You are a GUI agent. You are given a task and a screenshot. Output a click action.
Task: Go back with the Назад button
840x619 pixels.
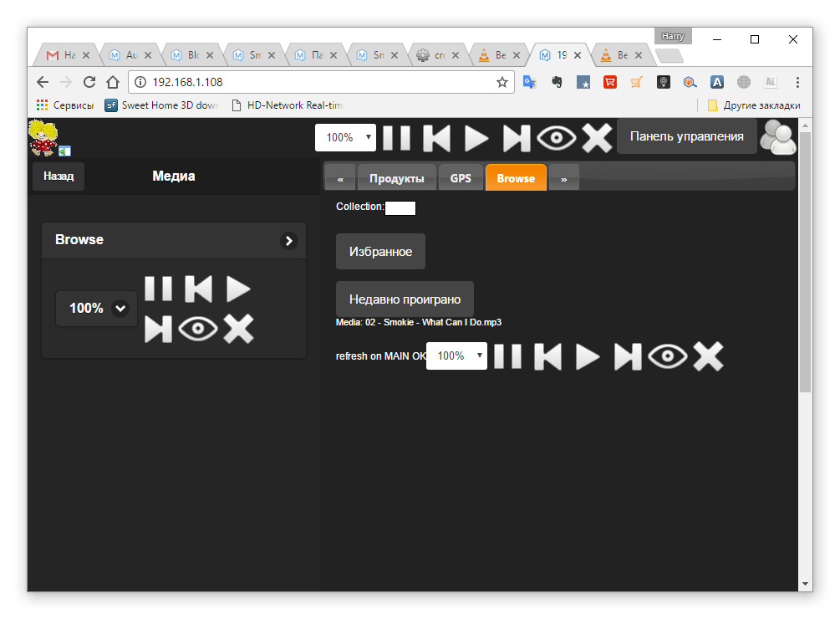59,176
